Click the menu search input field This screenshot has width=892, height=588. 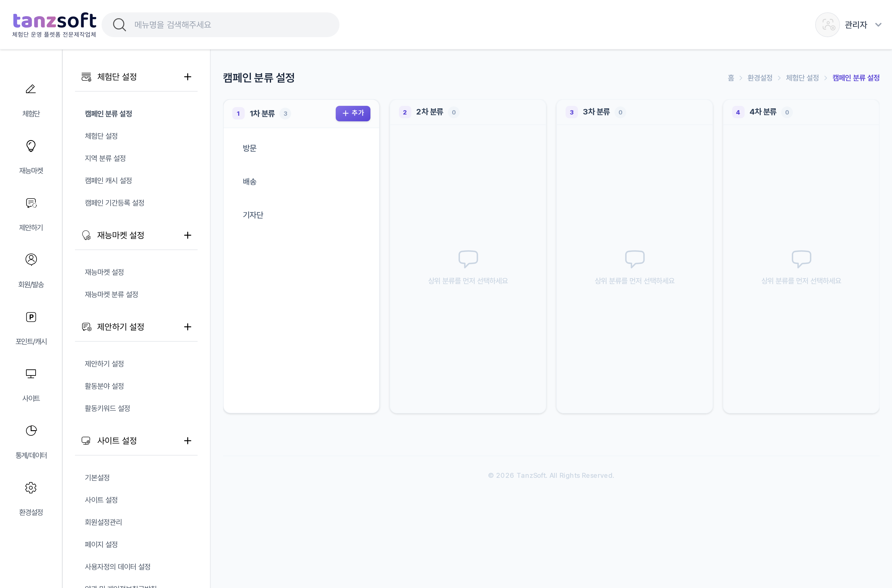(x=220, y=25)
